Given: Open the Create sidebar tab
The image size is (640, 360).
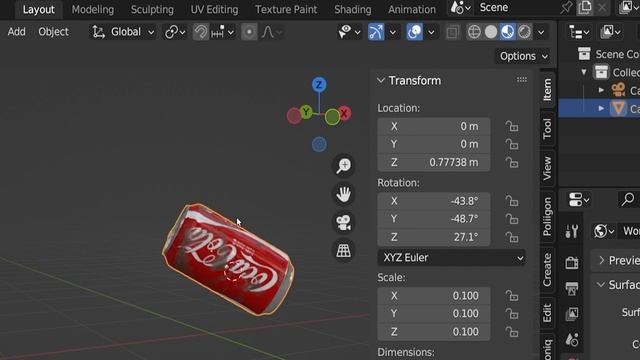Looking at the screenshot, I should [547, 270].
